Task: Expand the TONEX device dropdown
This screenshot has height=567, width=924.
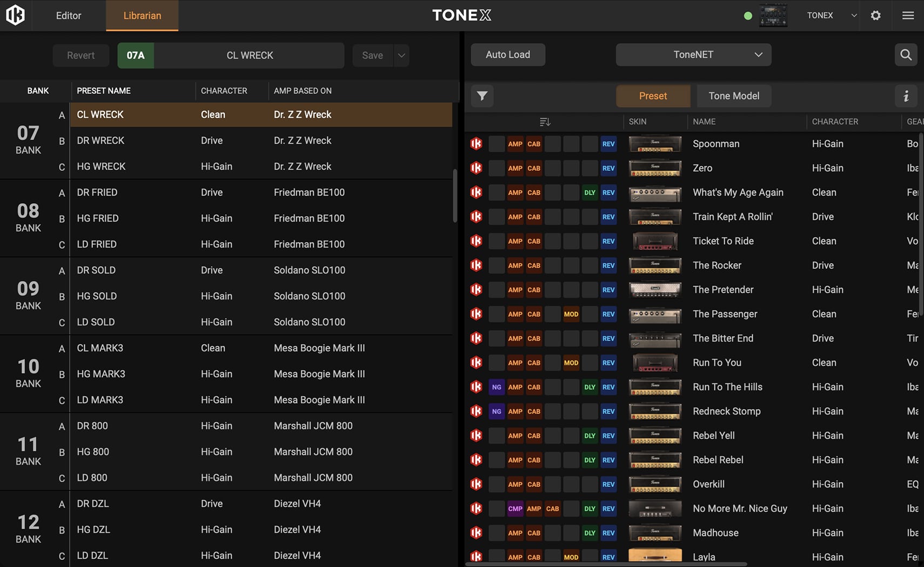Action: point(854,16)
